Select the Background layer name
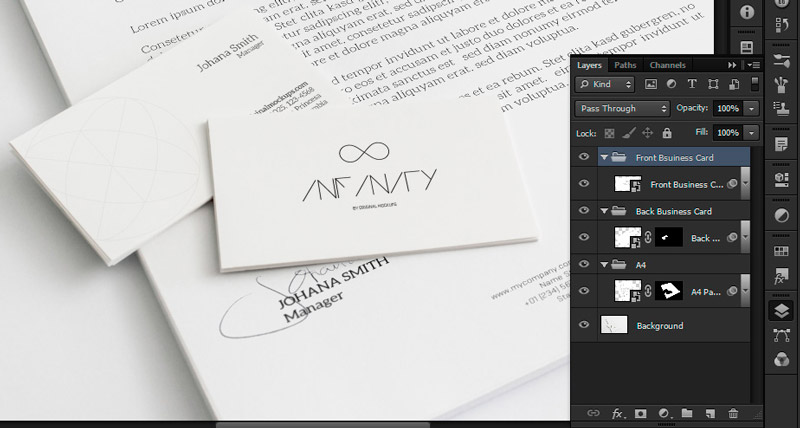The image size is (800, 428). pos(660,325)
